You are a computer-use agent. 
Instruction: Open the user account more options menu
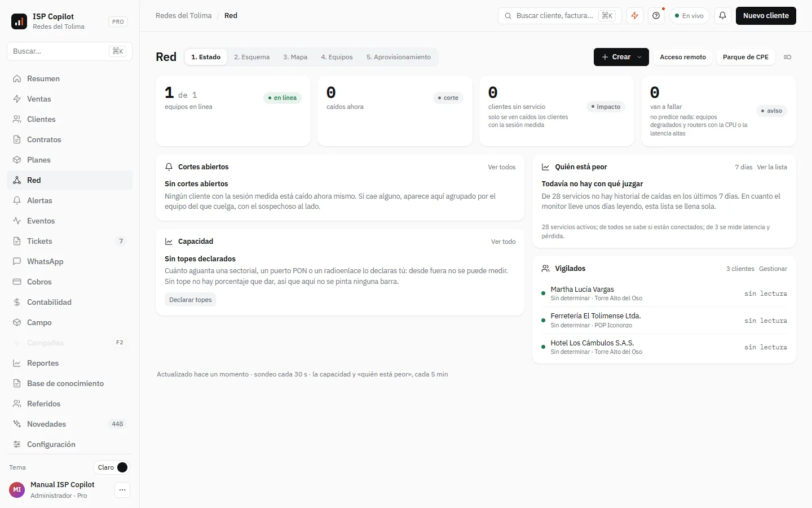pos(122,490)
